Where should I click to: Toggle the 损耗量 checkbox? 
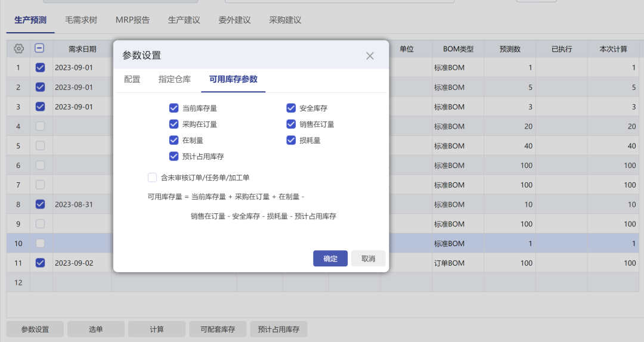[x=291, y=140]
